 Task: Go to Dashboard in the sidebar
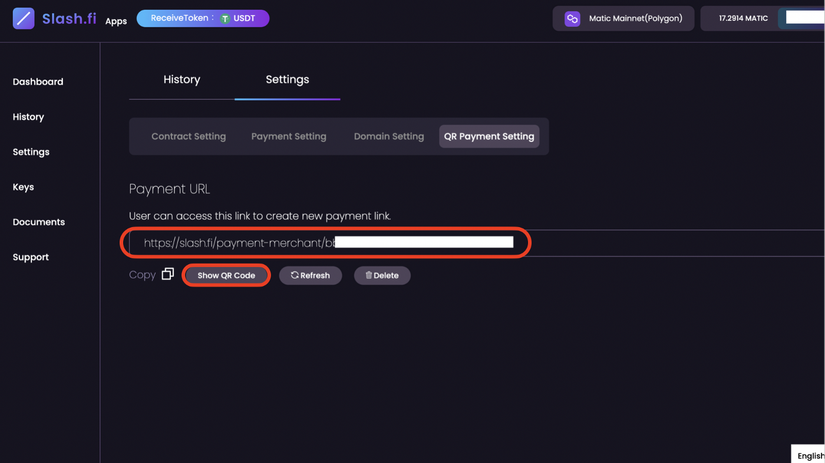[38, 82]
